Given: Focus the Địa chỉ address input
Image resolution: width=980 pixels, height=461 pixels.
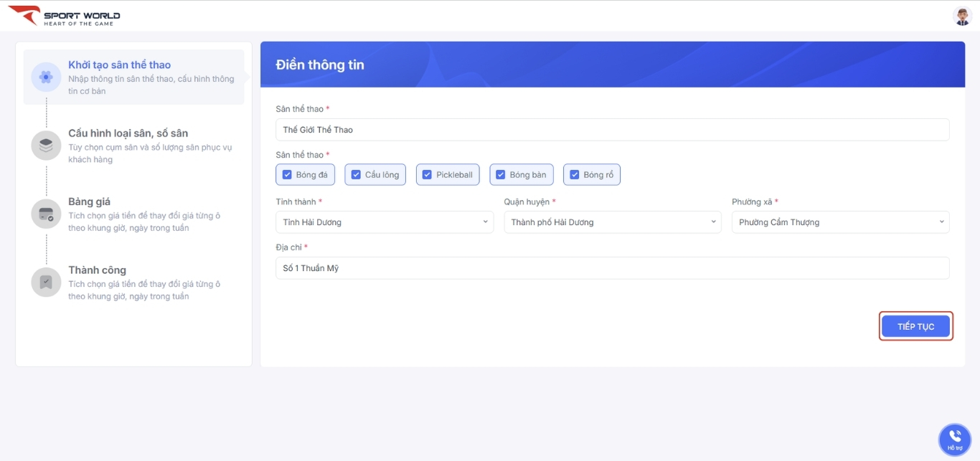Looking at the screenshot, I should point(612,268).
